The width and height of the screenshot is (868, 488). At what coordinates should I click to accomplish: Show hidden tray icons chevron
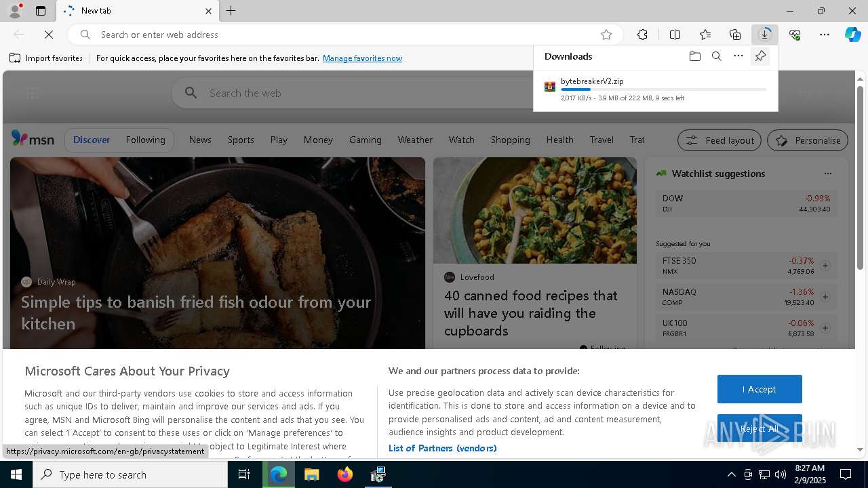point(731,474)
